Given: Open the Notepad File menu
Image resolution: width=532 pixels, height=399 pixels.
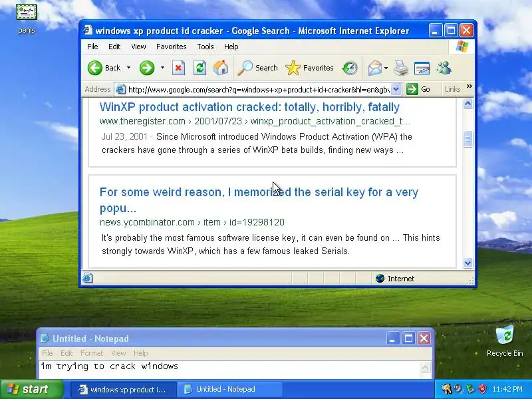Looking at the screenshot, I should tap(47, 353).
